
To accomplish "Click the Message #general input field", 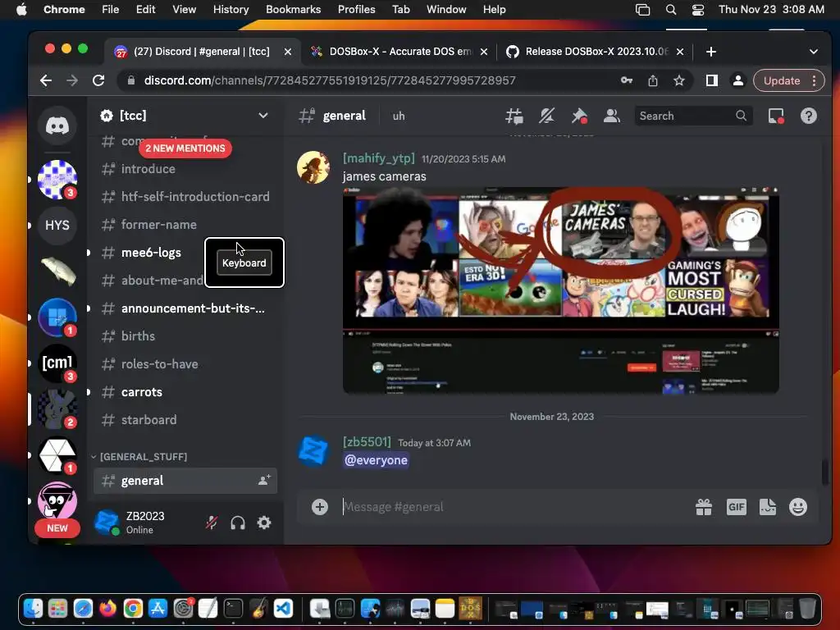I will (x=514, y=507).
